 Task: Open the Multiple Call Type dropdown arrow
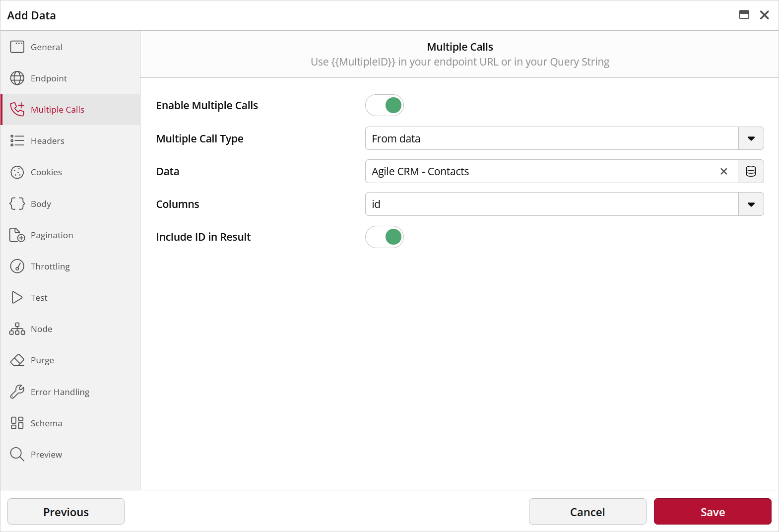click(x=751, y=138)
